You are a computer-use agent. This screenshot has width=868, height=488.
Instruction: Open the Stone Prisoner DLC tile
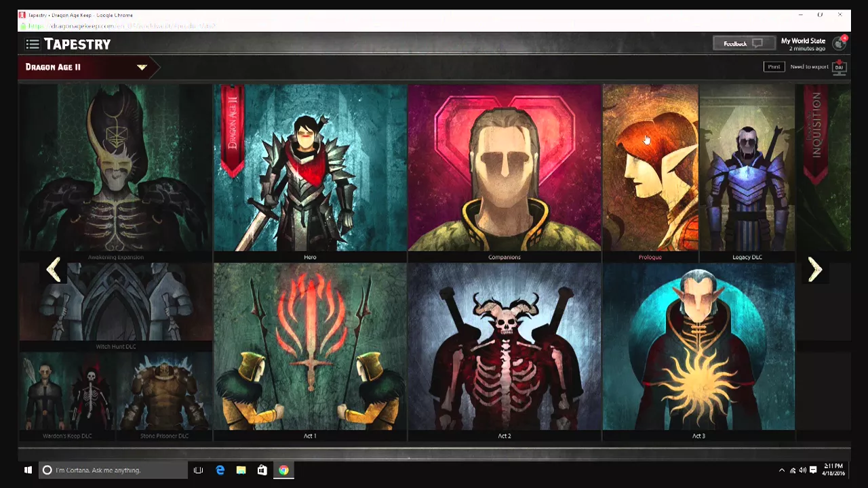point(164,397)
